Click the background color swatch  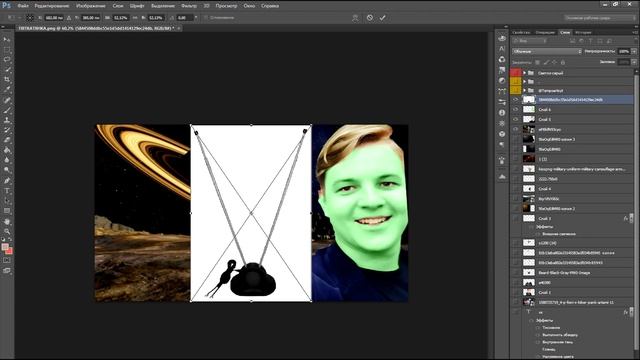click(x=9, y=251)
